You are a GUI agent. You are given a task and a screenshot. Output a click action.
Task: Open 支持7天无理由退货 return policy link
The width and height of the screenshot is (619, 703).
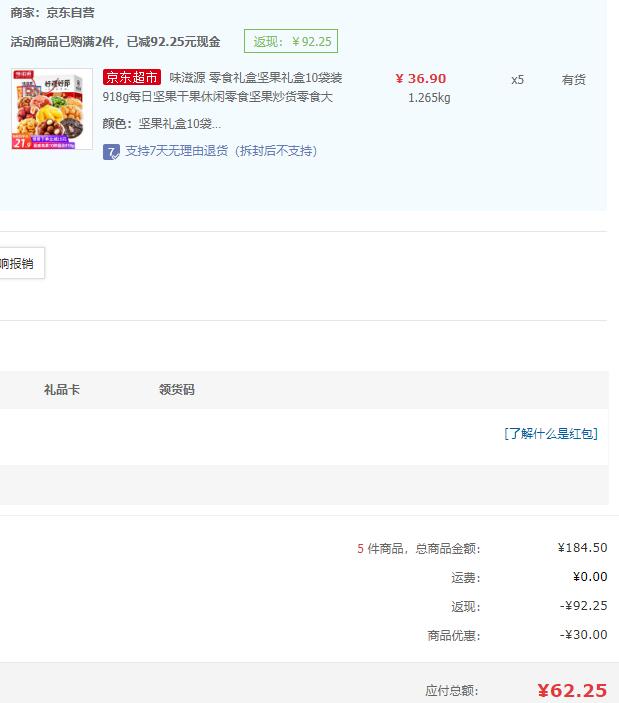click(221, 151)
